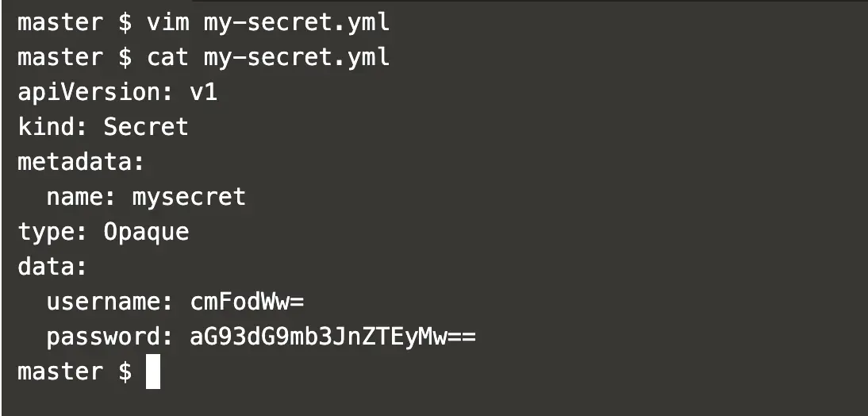
Task: Click the 'username:' key text
Action: (110, 302)
